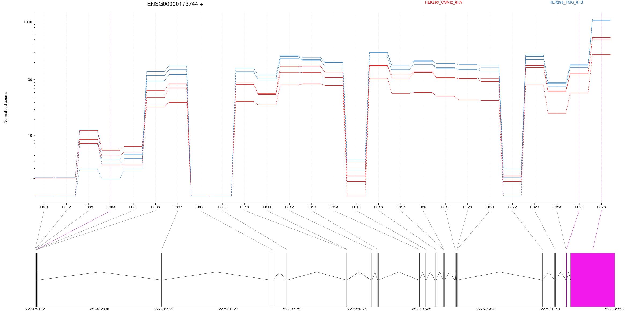The width and height of the screenshot is (644, 322).
Task: Select exon label E021
Action: point(490,207)
